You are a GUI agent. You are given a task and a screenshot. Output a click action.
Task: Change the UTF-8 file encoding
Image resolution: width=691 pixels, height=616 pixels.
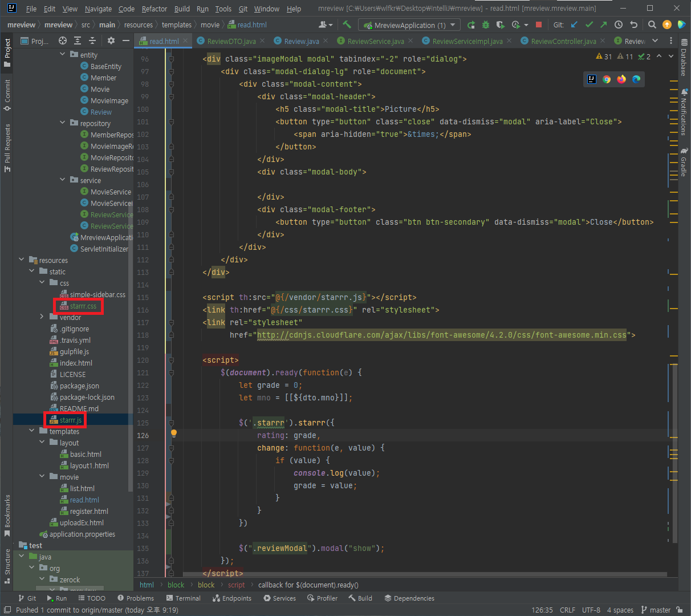[x=591, y=610]
